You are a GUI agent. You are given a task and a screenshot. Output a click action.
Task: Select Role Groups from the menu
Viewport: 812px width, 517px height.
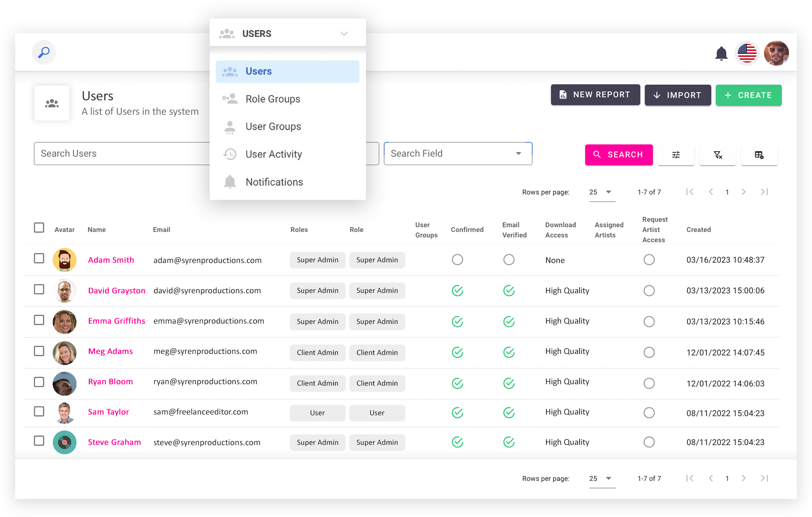[273, 99]
